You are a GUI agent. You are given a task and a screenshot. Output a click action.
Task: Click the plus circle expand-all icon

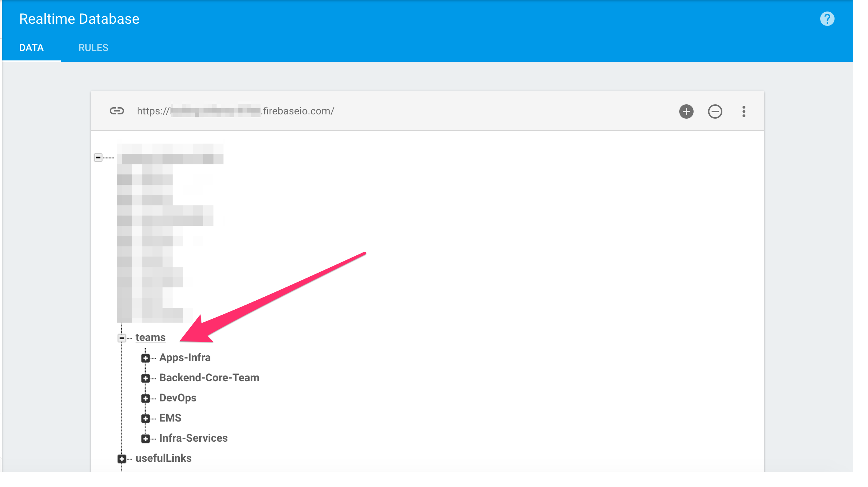pyautogui.click(x=686, y=111)
